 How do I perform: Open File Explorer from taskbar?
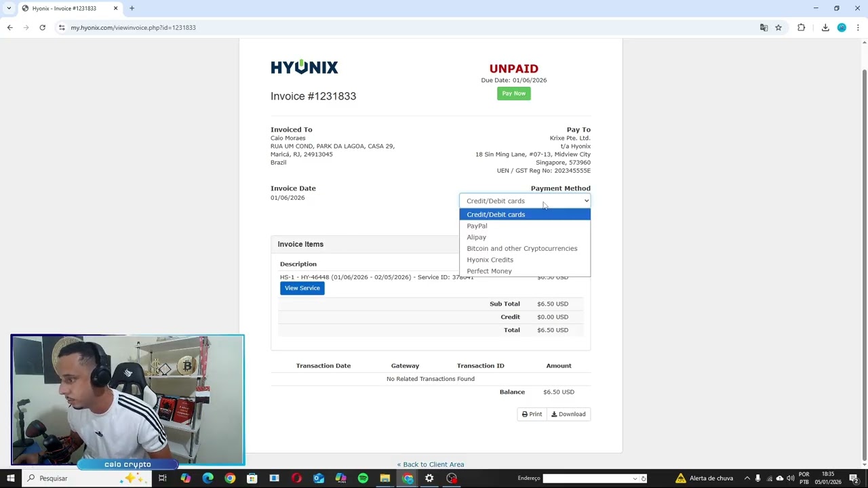(x=385, y=479)
